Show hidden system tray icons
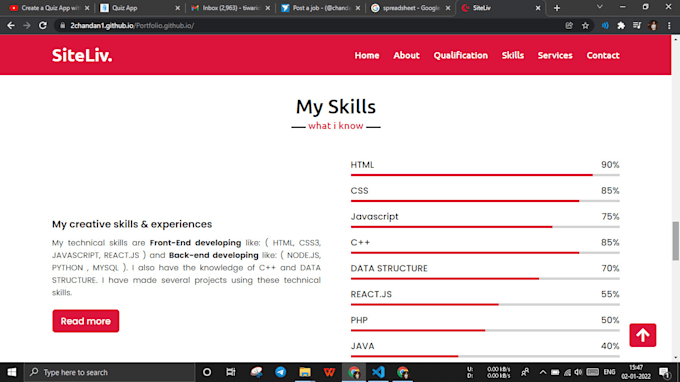This screenshot has width=680, height=382. tap(543, 372)
